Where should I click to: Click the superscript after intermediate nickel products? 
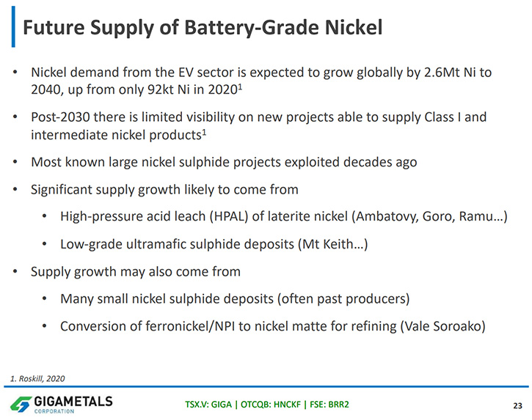pyautogui.click(x=204, y=133)
